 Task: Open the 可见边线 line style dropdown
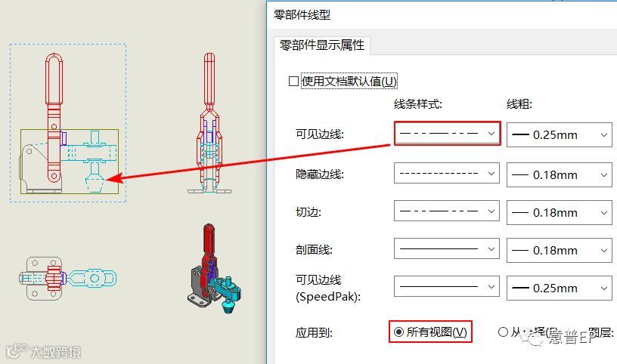447,134
